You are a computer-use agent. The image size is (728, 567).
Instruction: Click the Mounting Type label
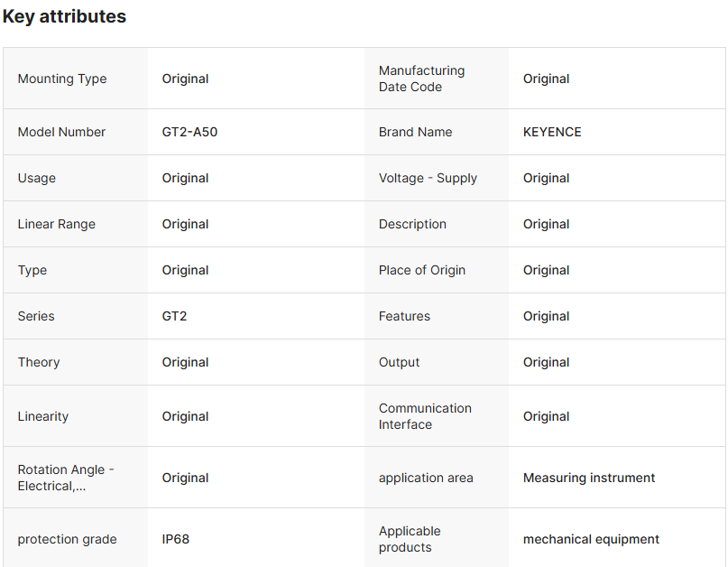(62, 79)
